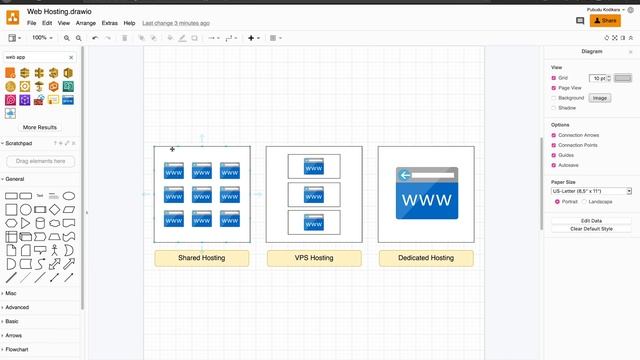Image resolution: width=640 pixels, height=360 pixels.
Task: Click the blue WWW search result icon
Action: click(x=68, y=100)
